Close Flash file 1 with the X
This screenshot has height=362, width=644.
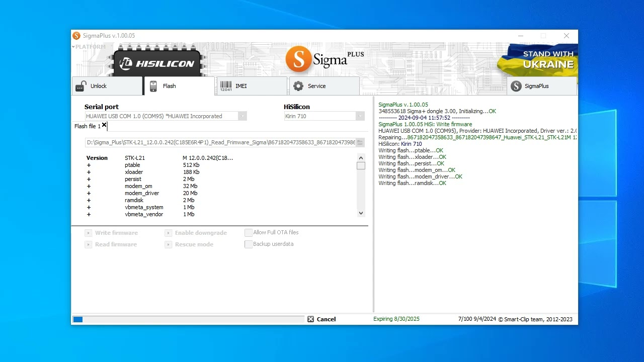click(104, 125)
